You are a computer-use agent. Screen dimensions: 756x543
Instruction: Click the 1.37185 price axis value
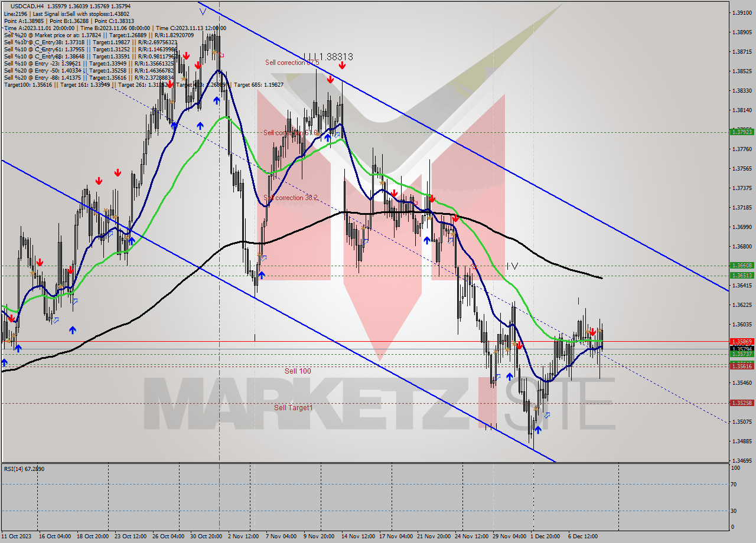coord(742,208)
